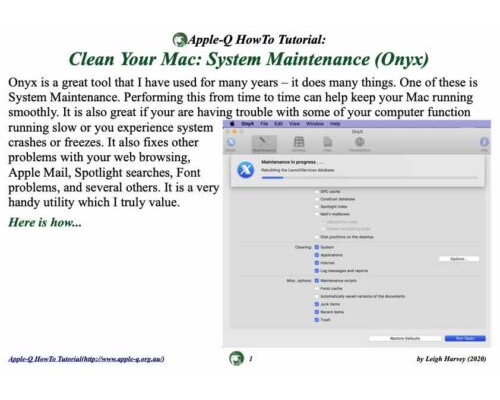Click the blue OnyX X icon in progress sheet
500x400 pixels.
point(246,170)
